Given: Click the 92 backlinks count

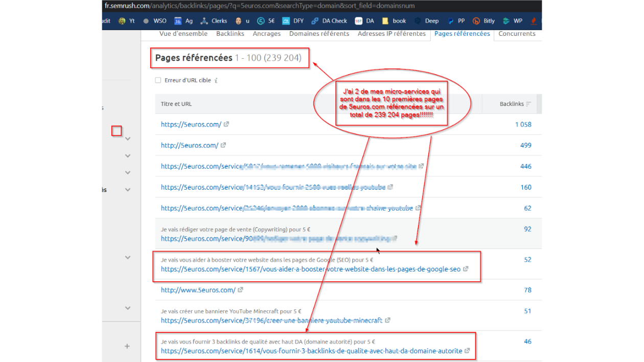Looking at the screenshot, I should pyautogui.click(x=527, y=229).
